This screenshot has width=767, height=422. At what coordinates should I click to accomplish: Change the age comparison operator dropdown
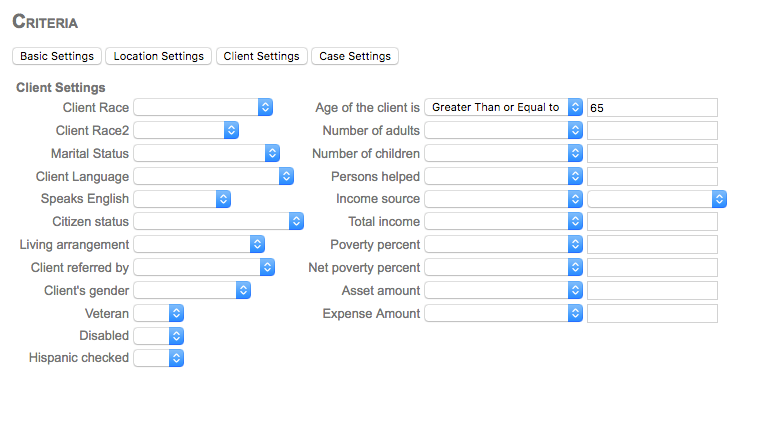tap(504, 107)
